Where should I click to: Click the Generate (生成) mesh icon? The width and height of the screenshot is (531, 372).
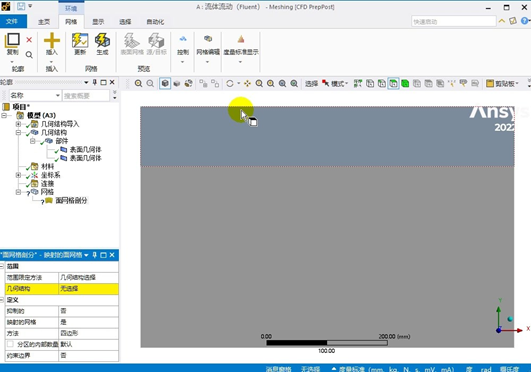(x=102, y=44)
